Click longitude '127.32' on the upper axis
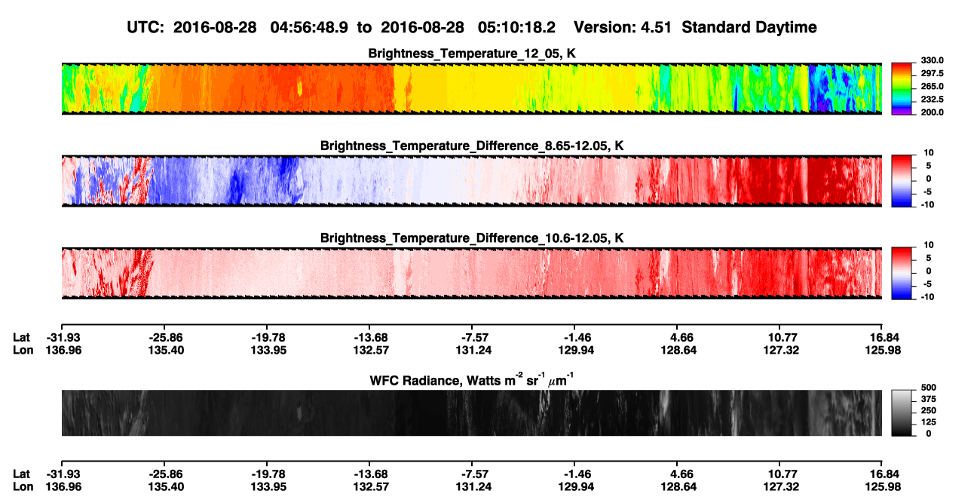This screenshot has height=503, width=980. pyautogui.click(x=780, y=350)
